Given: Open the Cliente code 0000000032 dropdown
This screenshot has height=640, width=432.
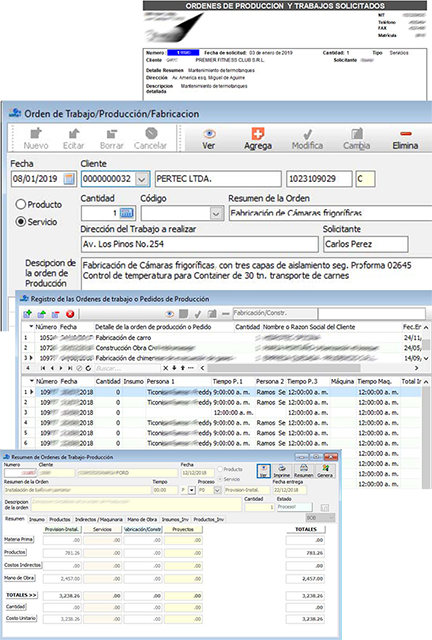Looking at the screenshot, I should [142, 179].
